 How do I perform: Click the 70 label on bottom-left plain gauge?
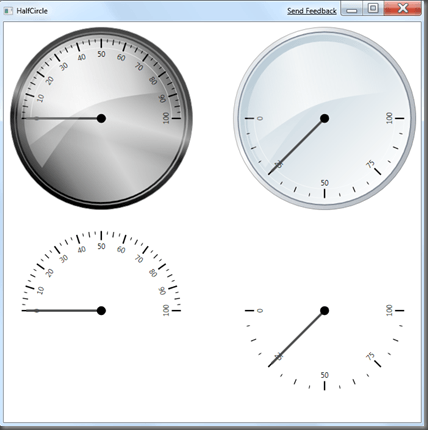coord(139,259)
